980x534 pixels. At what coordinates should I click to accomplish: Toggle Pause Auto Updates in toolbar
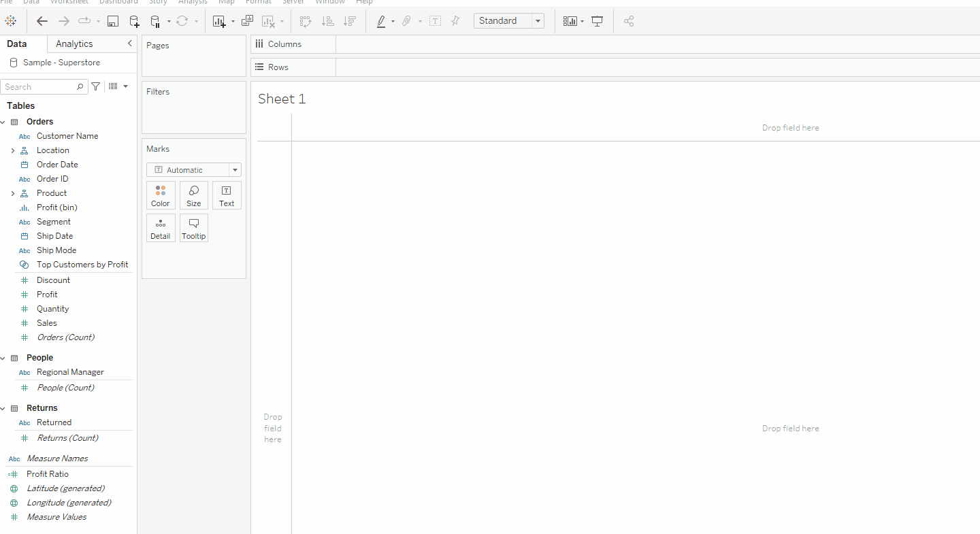156,21
